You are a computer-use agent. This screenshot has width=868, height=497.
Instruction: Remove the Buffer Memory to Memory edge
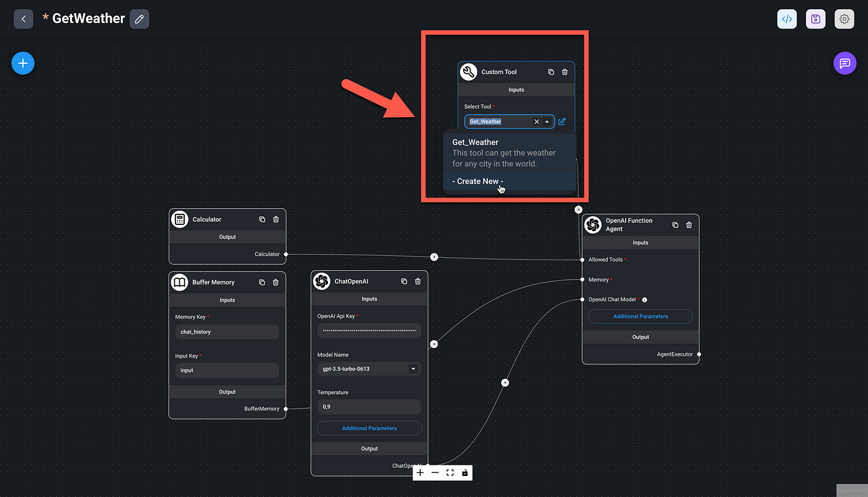tap(434, 344)
